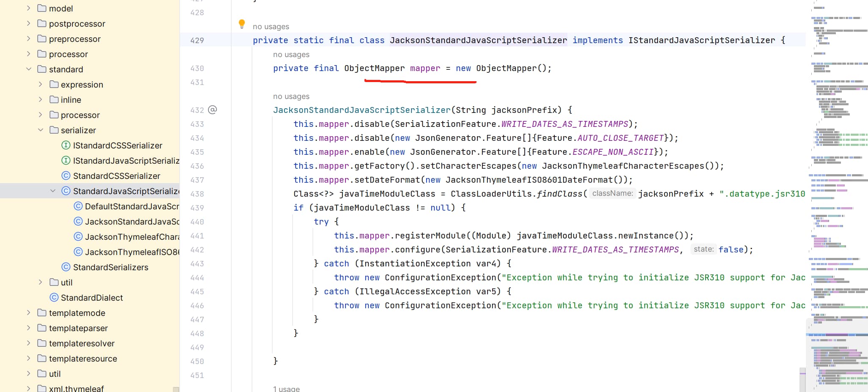This screenshot has height=392, width=868.
Task: Click the yellow lightbulb intention icon
Action: tap(242, 24)
